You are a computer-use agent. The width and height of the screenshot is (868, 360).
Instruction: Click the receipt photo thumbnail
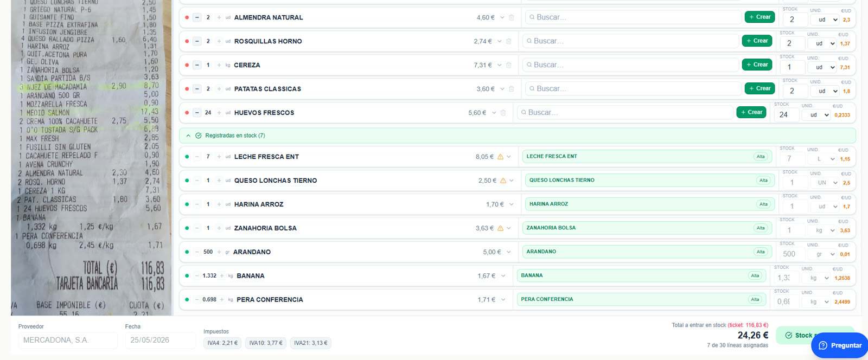[x=92, y=157]
